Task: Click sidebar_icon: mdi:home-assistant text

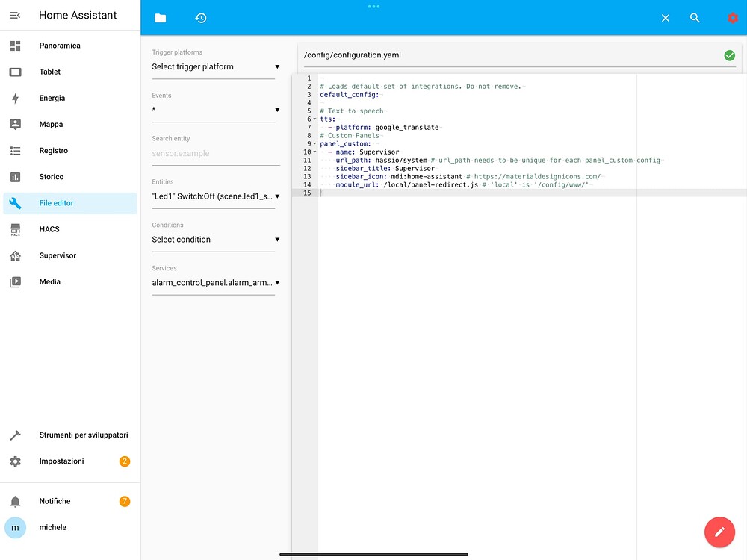Action: click(399, 177)
